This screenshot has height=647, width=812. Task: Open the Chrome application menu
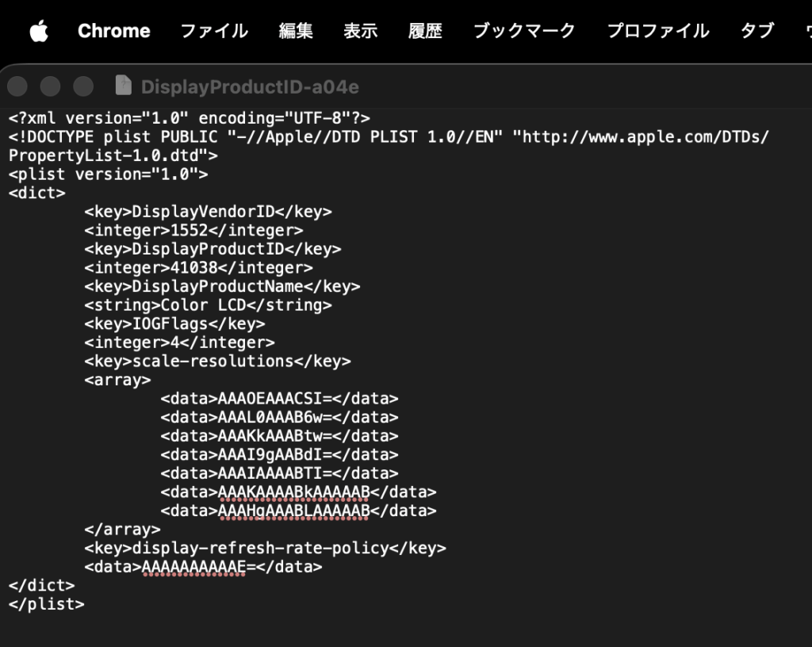tap(114, 31)
